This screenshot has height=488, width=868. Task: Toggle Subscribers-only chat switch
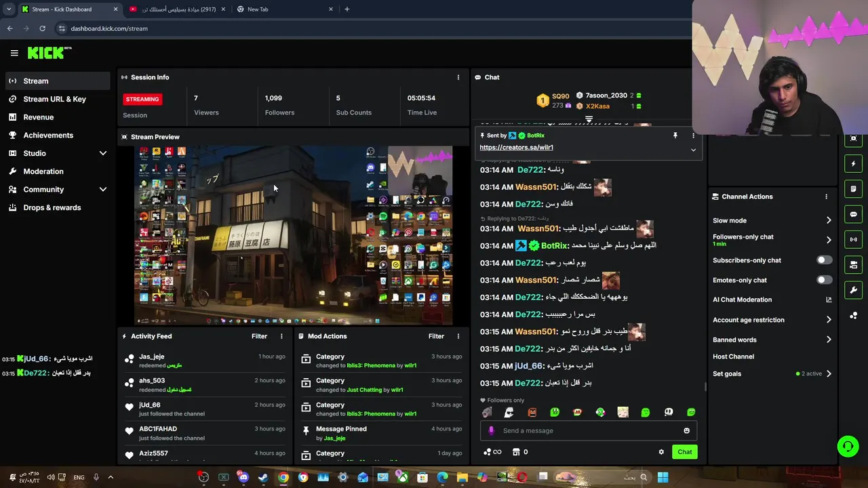[824, 260]
